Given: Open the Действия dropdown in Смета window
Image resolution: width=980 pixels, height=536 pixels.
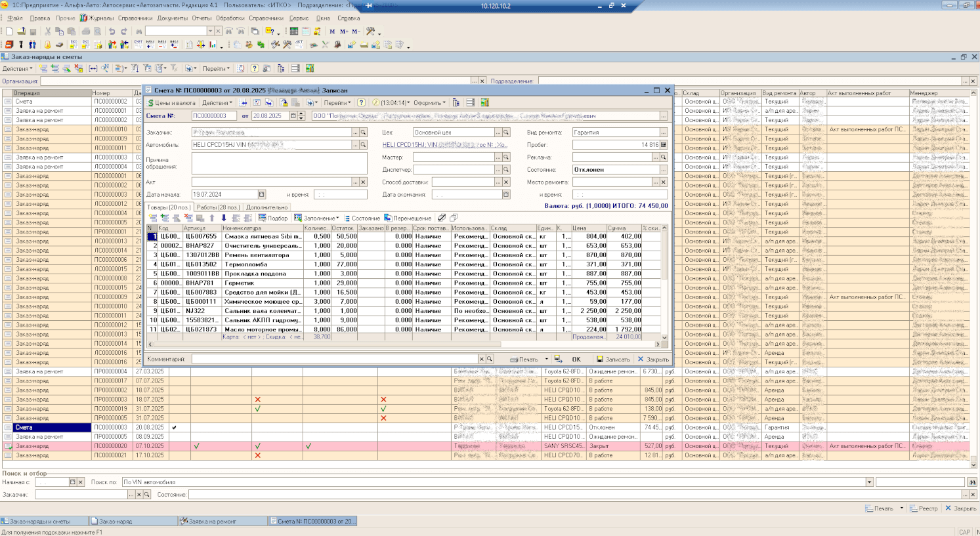Looking at the screenshot, I should point(217,103).
